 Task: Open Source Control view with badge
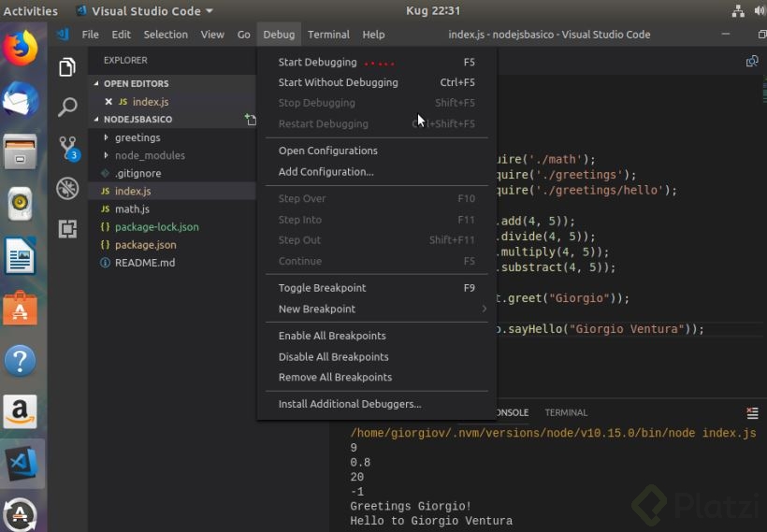point(67,148)
